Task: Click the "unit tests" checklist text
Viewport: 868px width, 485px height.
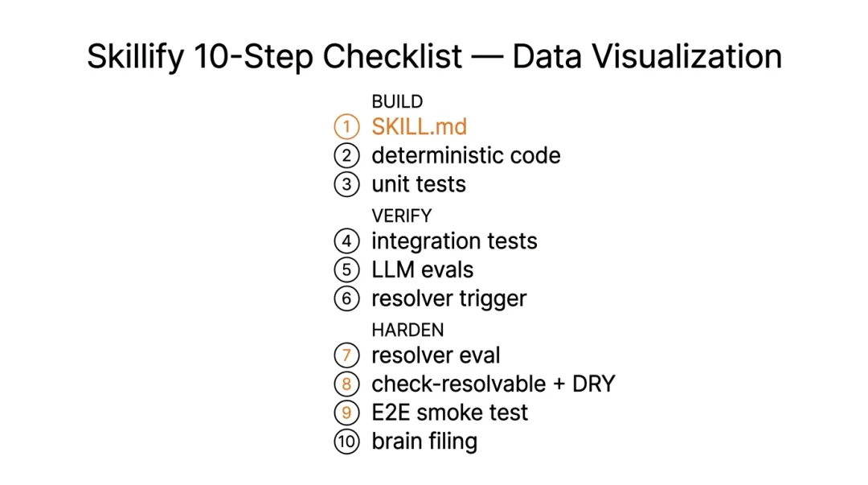Action: (x=418, y=184)
